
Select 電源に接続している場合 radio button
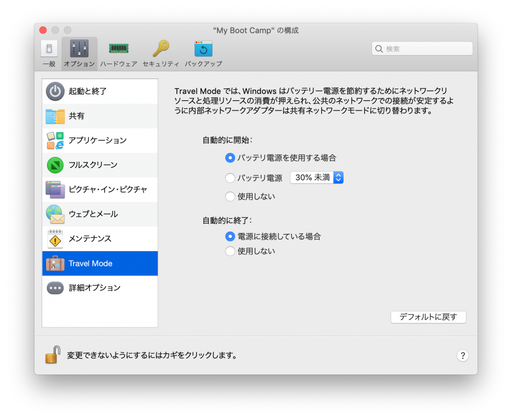point(230,236)
